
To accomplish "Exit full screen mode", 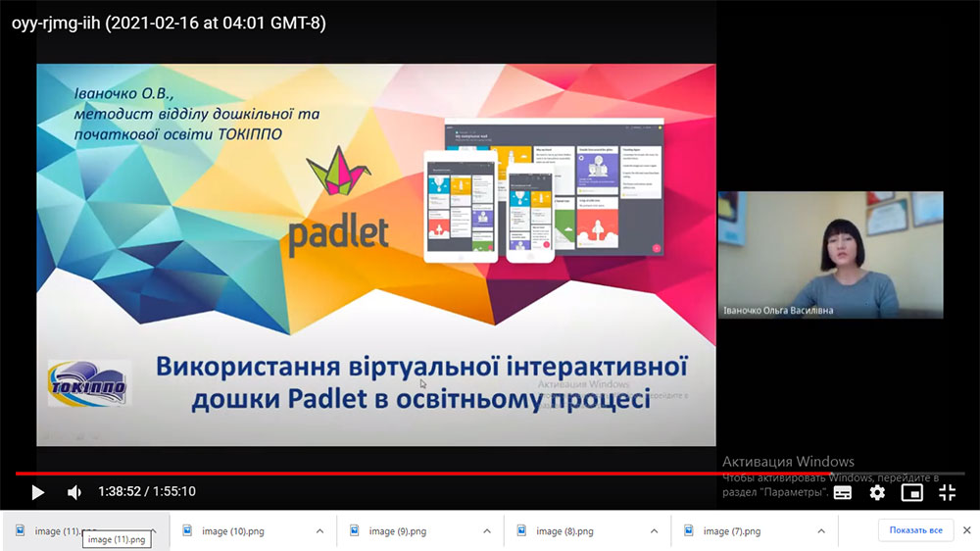I will tap(947, 492).
